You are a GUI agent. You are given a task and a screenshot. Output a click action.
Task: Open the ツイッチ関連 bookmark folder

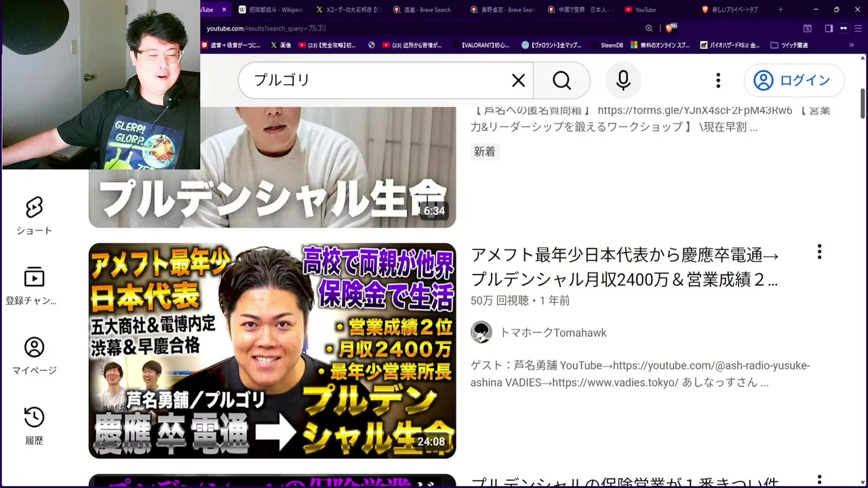789,45
